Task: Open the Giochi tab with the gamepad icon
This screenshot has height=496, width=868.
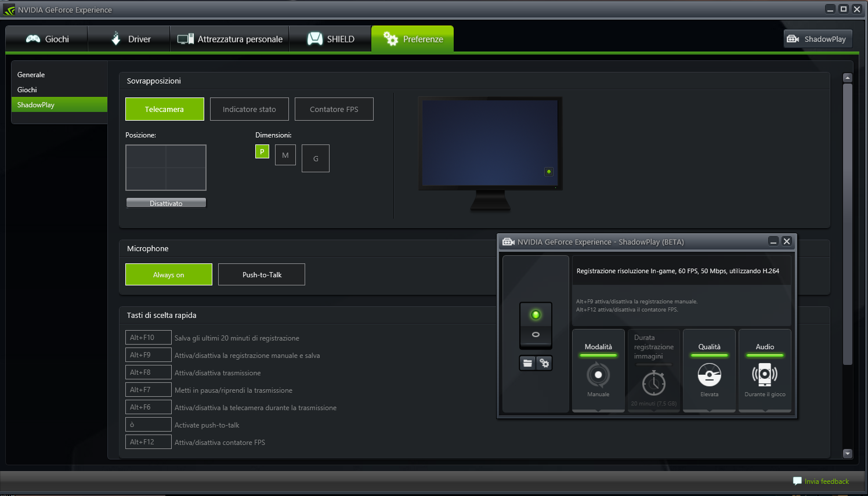Action: (47, 39)
